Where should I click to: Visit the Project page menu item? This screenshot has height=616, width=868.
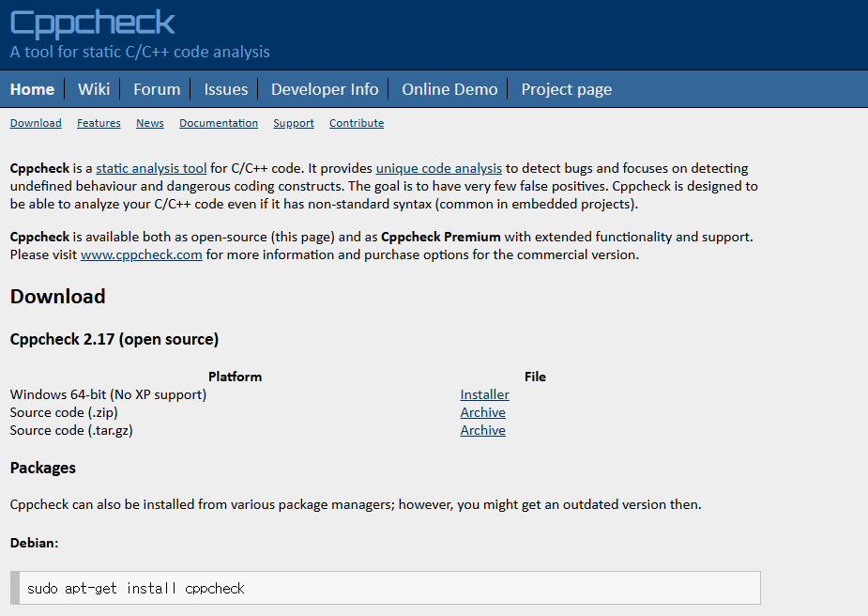[x=566, y=89]
